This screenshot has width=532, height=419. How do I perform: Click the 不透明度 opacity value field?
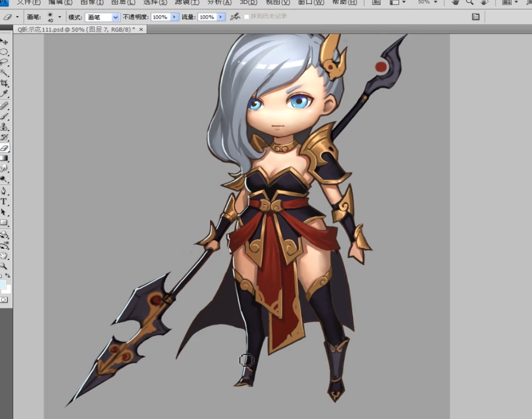click(x=160, y=17)
